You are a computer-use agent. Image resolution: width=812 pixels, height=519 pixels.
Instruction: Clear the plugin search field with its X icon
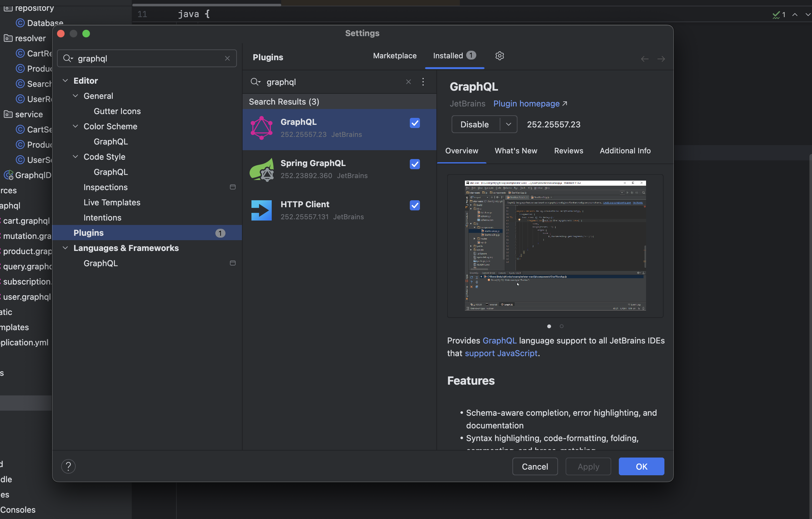[x=408, y=82]
